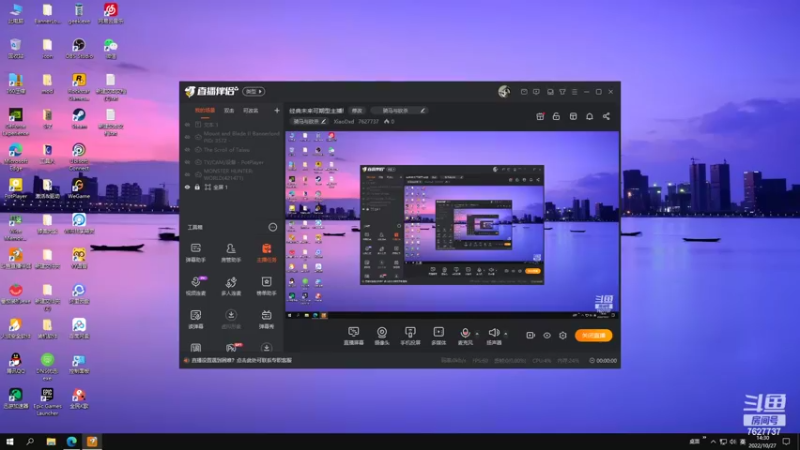Click 修改 button beside stream title
Screen dimensions: 800x450
point(357,110)
